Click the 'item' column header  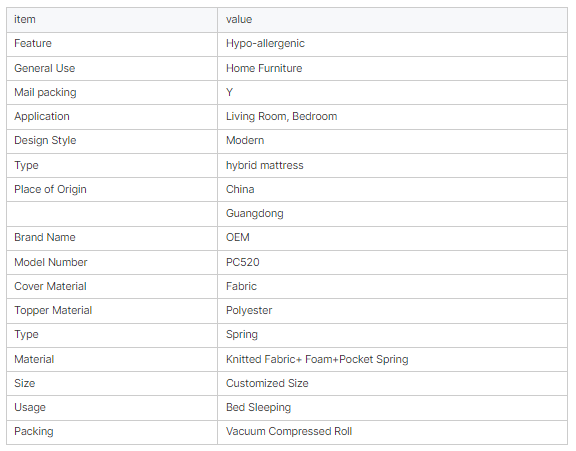pyautogui.click(x=25, y=19)
